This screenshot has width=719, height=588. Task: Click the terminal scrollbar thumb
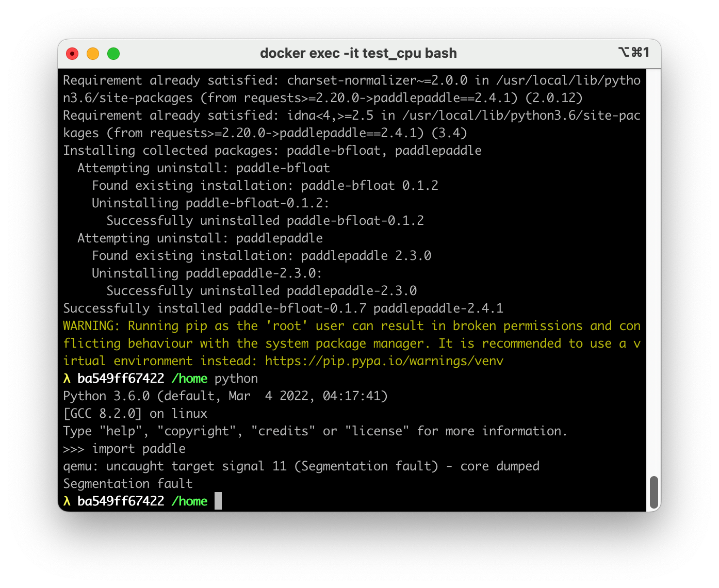(x=654, y=492)
